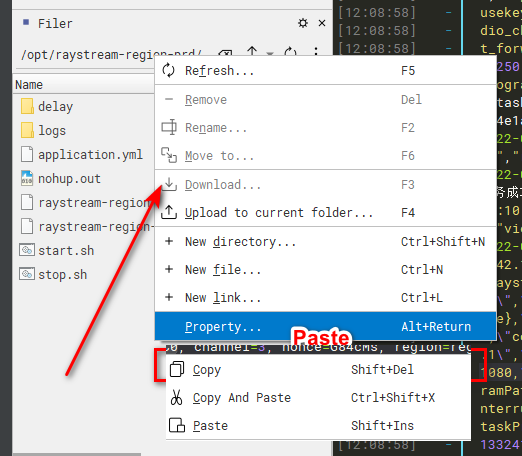Click the logs folder icon
This screenshot has height=456, width=522.
27,130
